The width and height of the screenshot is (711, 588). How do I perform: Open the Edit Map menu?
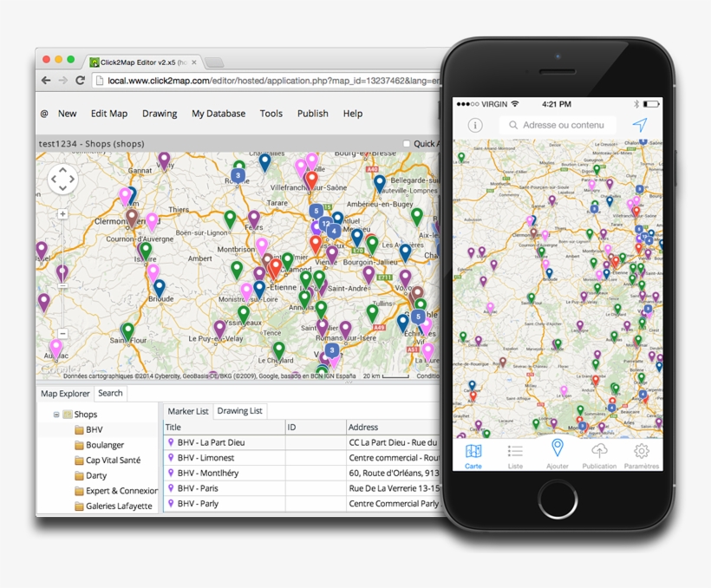[109, 114]
